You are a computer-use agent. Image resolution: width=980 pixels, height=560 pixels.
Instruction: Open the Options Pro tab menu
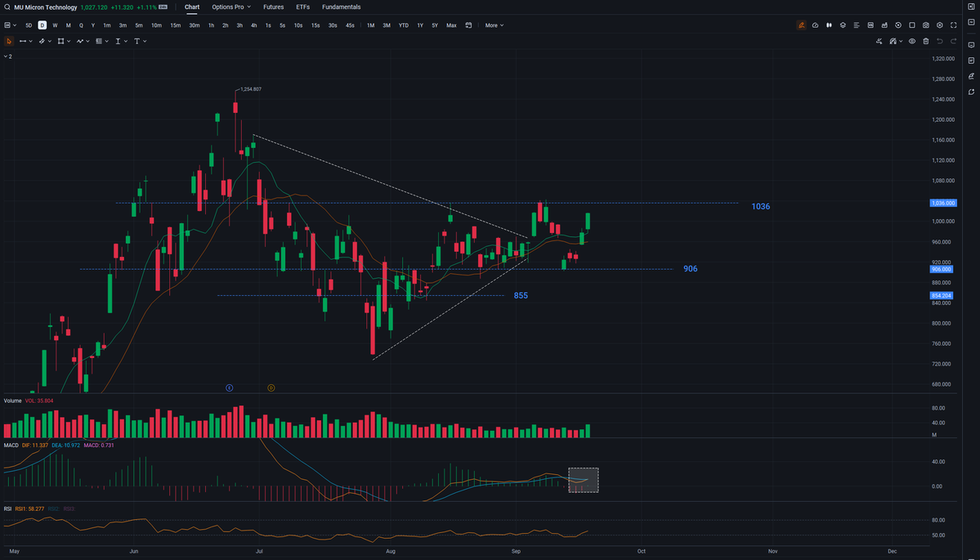(x=231, y=7)
